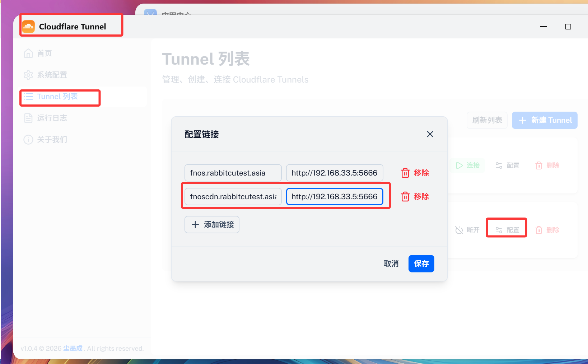This screenshot has height=364, width=588.
Task: Click the fnos.rabbitcutest.asia hostname field
Action: click(233, 173)
